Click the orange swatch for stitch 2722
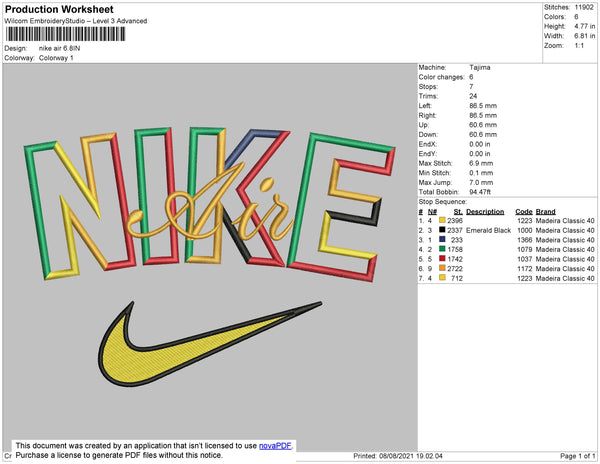Image resolution: width=600 pixels, height=464 pixels. (442, 268)
